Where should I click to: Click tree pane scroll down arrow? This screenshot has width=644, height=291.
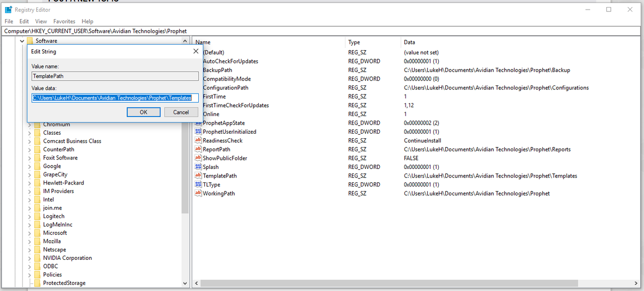coord(185,283)
